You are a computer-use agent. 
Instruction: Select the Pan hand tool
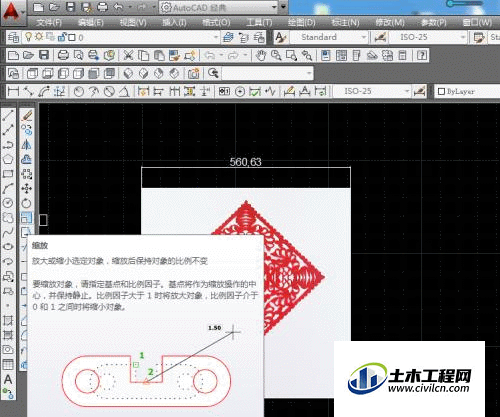click(261, 55)
